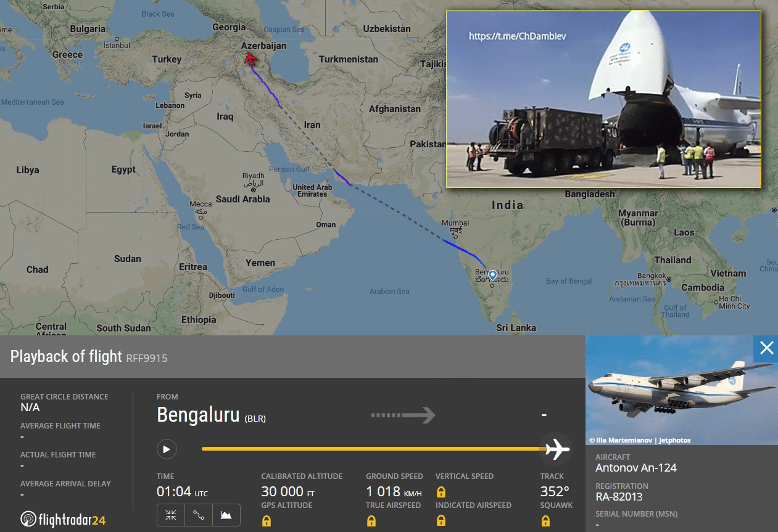
Task: Click the lock icon under Squawk
Action: (x=545, y=521)
